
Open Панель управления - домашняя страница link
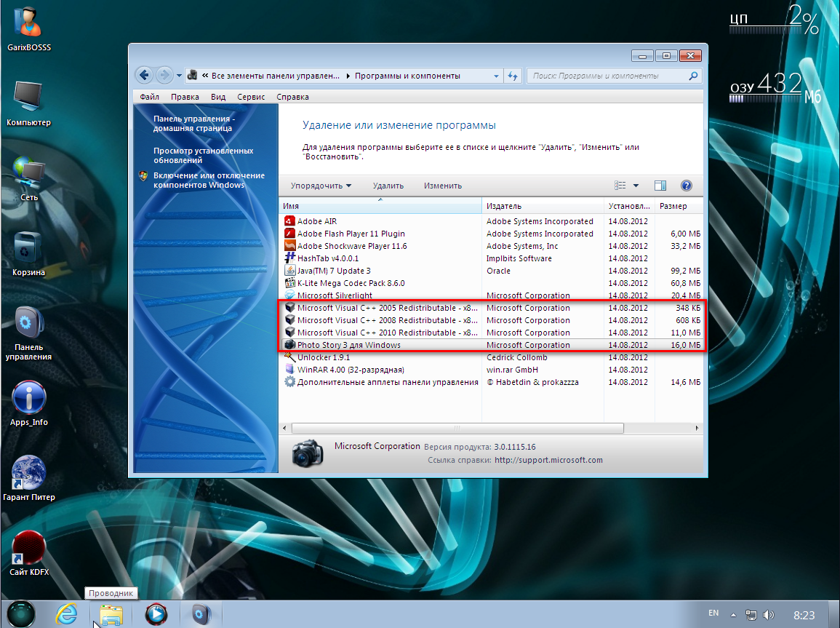tap(194, 123)
